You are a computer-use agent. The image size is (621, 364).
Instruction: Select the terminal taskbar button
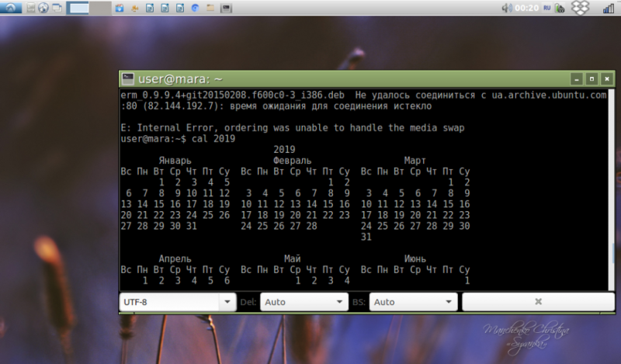coord(226,8)
